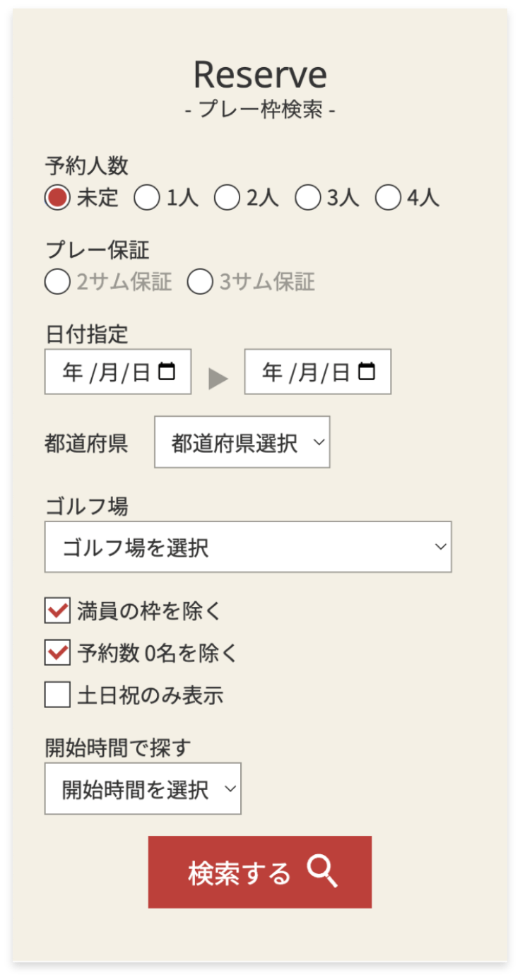The width and height of the screenshot is (520, 980).
Task: Open the start date calendar picker icon
Action: 167,372
